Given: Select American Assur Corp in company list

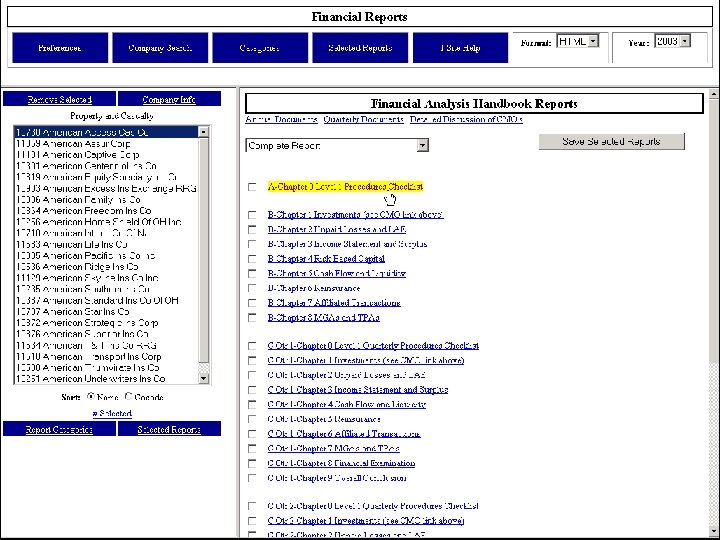Looking at the screenshot, I should (107, 143).
